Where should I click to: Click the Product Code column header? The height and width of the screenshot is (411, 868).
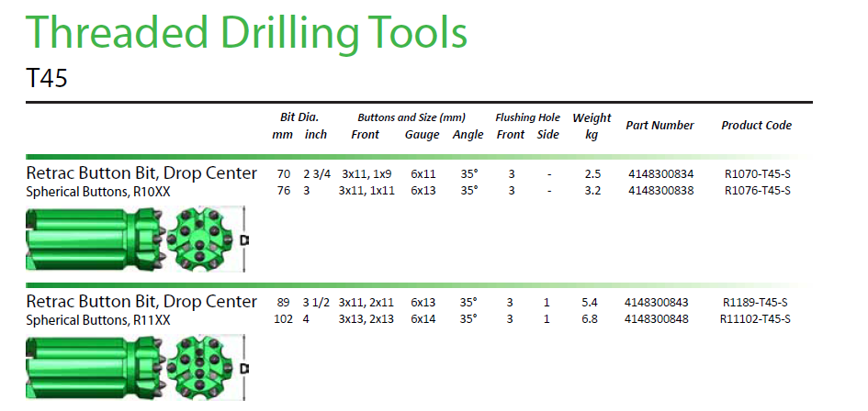(x=756, y=126)
